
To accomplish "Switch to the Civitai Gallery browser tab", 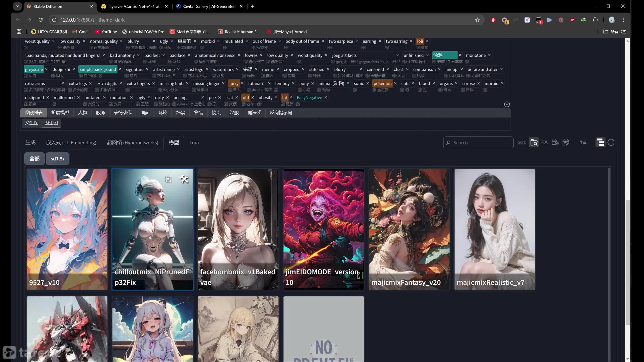I will tap(209, 6).
